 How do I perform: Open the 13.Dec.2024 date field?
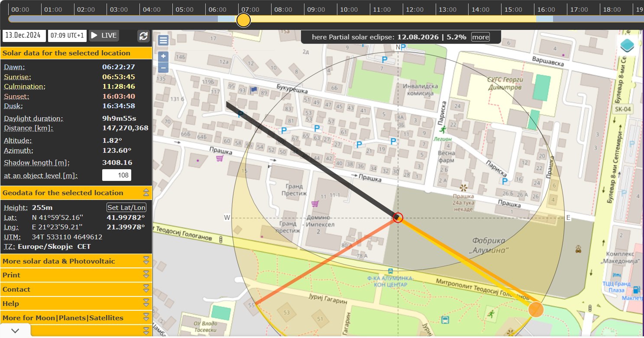coord(24,35)
